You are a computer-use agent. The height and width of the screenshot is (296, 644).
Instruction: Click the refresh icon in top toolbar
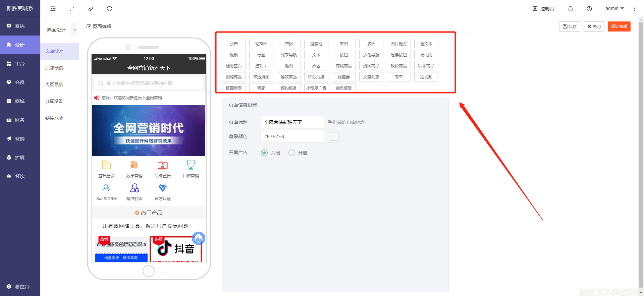(109, 9)
